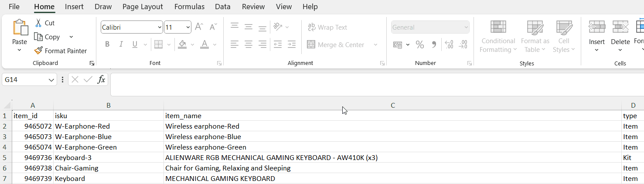Click the Insert Function fx icon
Screen dimensions: 644x184
click(x=101, y=79)
